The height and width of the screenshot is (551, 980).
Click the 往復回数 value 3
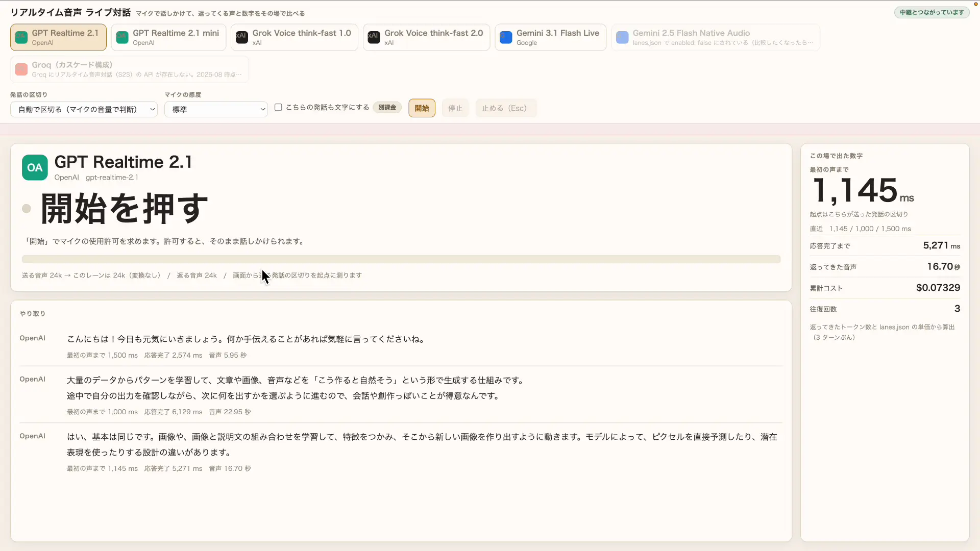957,309
